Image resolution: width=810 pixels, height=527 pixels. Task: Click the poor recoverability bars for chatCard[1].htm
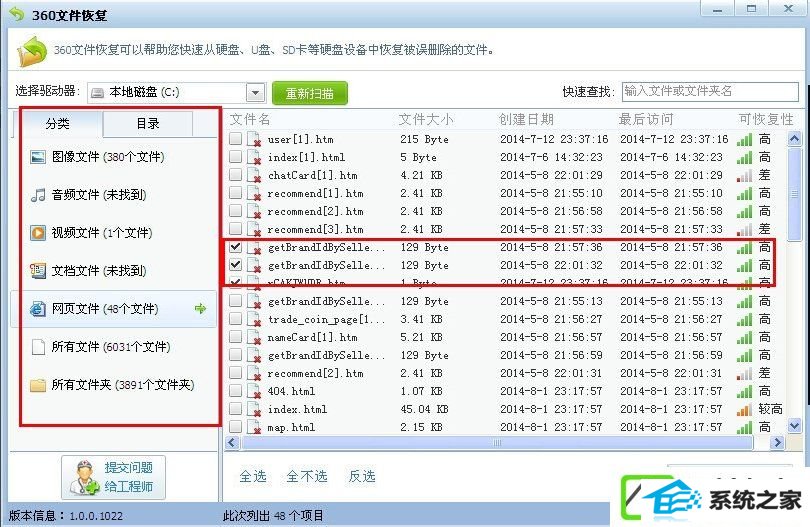coord(744,176)
